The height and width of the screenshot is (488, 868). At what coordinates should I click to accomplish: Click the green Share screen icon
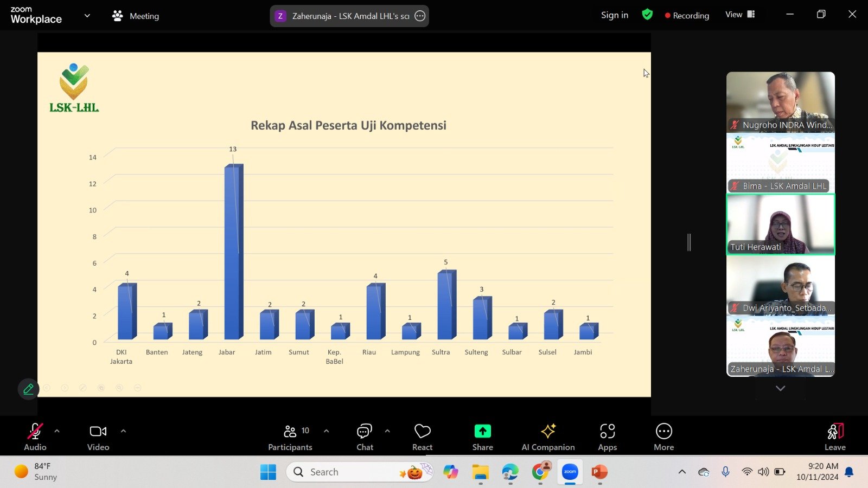pos(482,432)
